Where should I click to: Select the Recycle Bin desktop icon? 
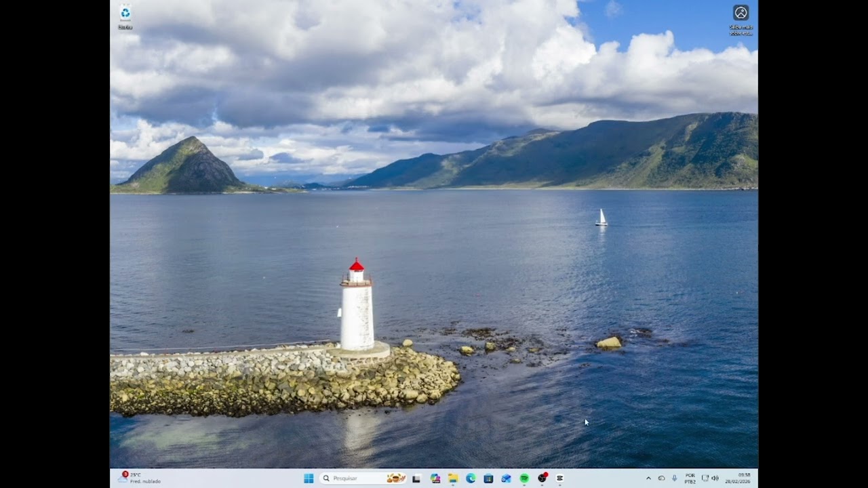pyautogui.click(x=125, y=17)
